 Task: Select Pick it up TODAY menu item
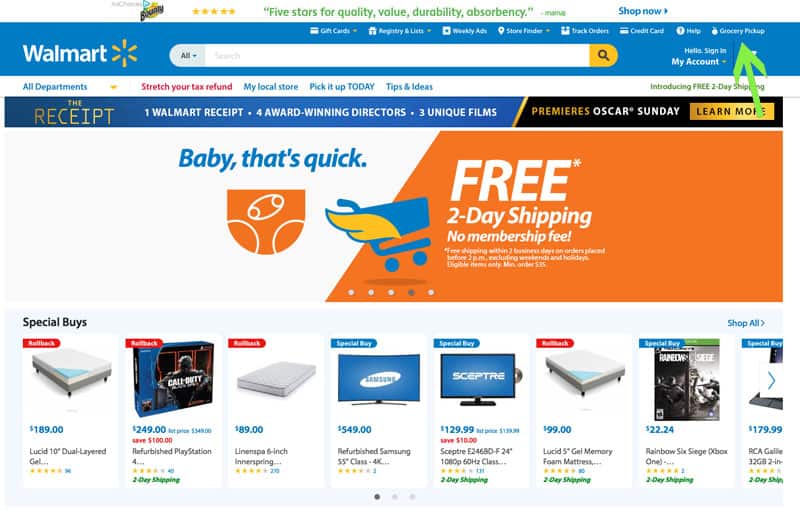pos(342,87)
